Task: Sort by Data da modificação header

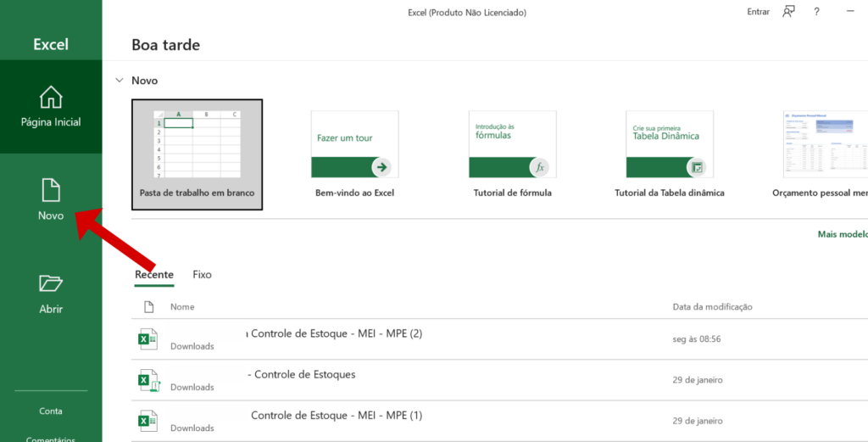Action: [x=712, y=307]
